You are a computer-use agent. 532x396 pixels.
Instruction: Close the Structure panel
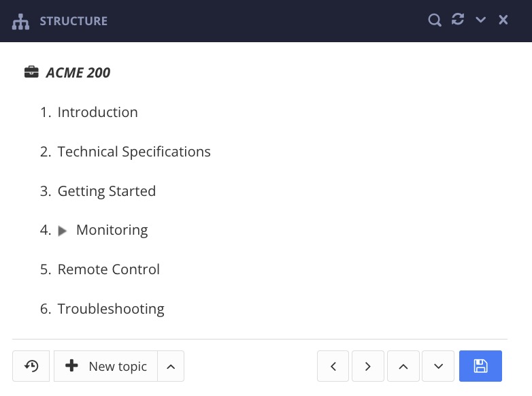point(503,20)
